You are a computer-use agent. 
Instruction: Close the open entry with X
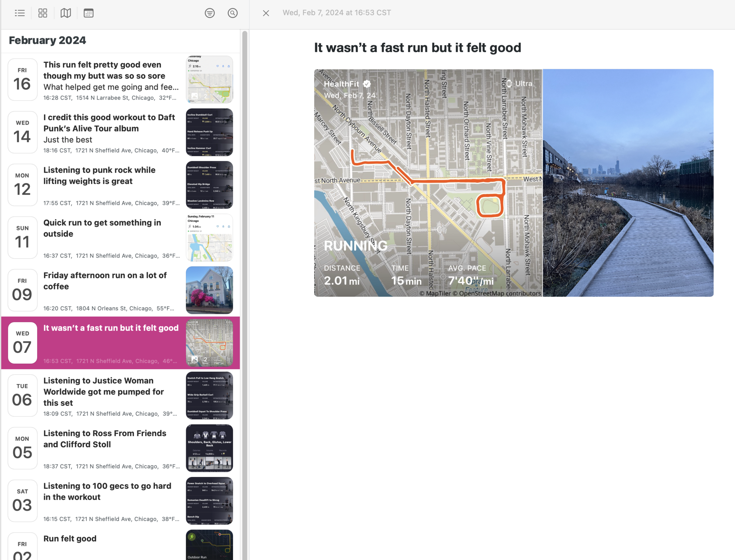266,13
